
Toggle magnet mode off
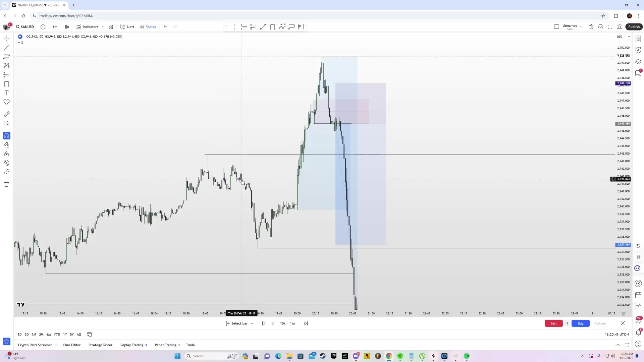point(6,135)
